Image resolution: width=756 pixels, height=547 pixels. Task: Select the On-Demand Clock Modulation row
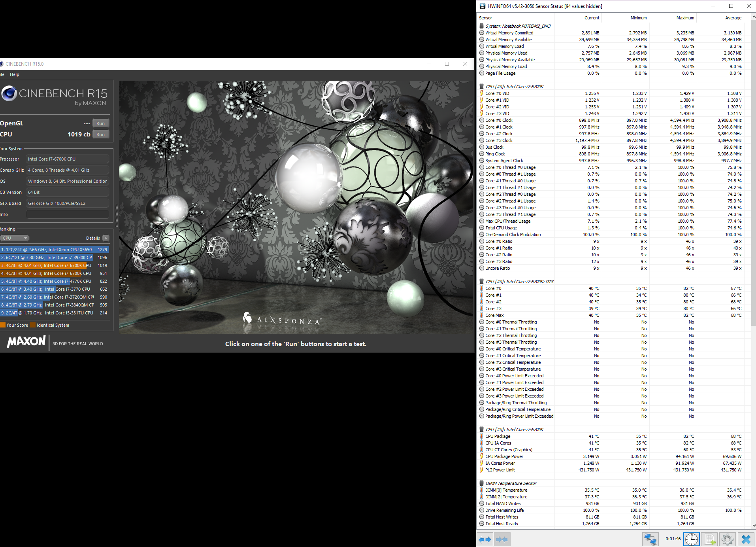(x=611, y=235)
